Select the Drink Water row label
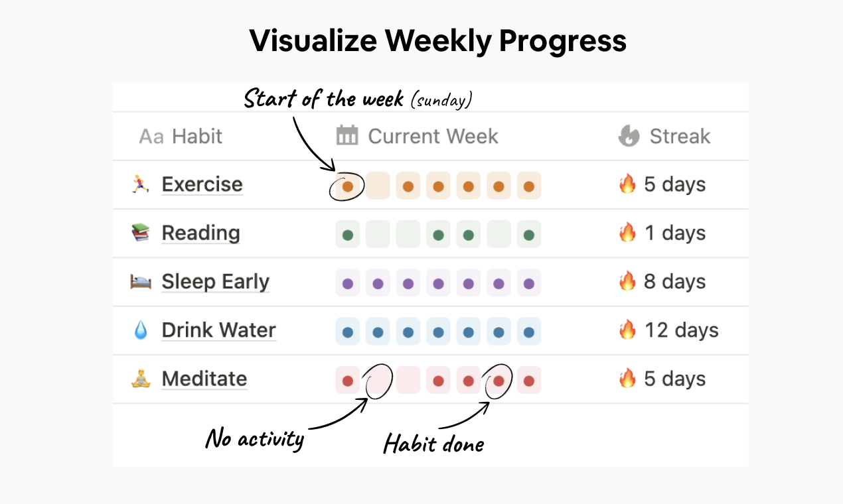The image size is (843, 504). click(x=218, y=330)
